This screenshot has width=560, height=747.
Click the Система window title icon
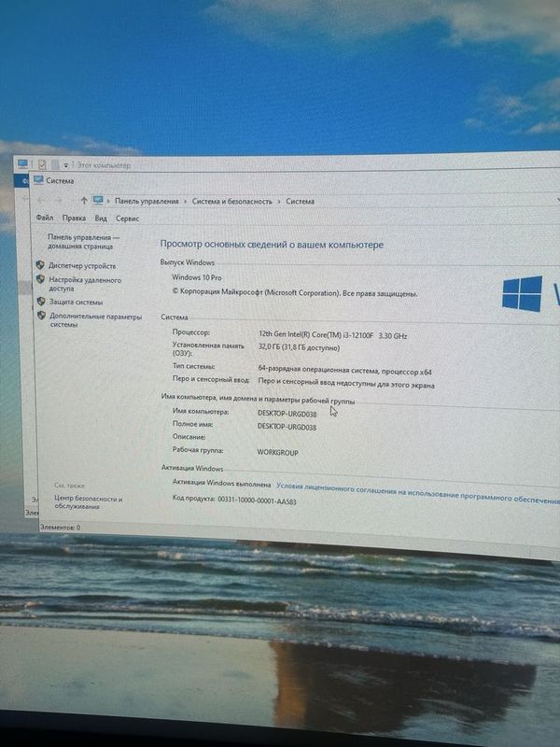(x=38, y=180)
